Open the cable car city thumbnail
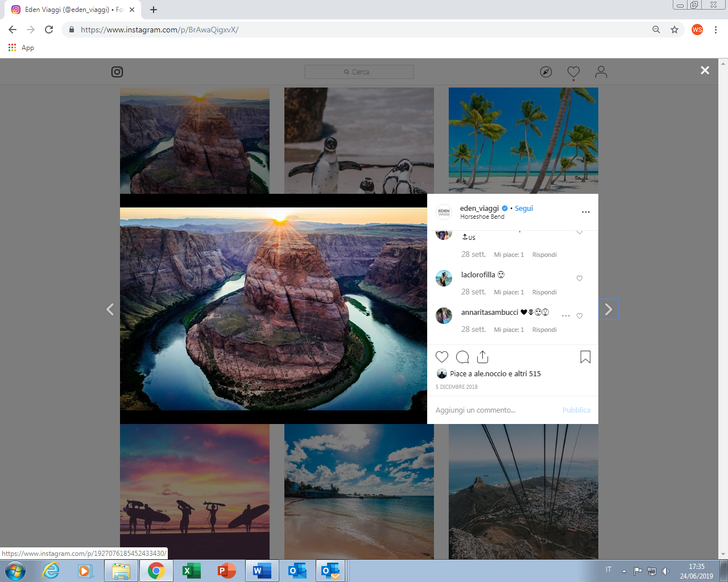 click(x=523, y=492)
